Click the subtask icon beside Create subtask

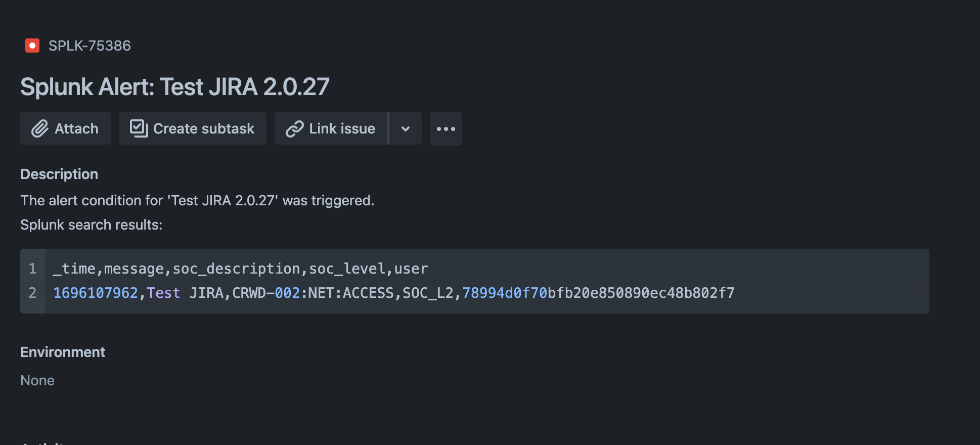point(139,128)
